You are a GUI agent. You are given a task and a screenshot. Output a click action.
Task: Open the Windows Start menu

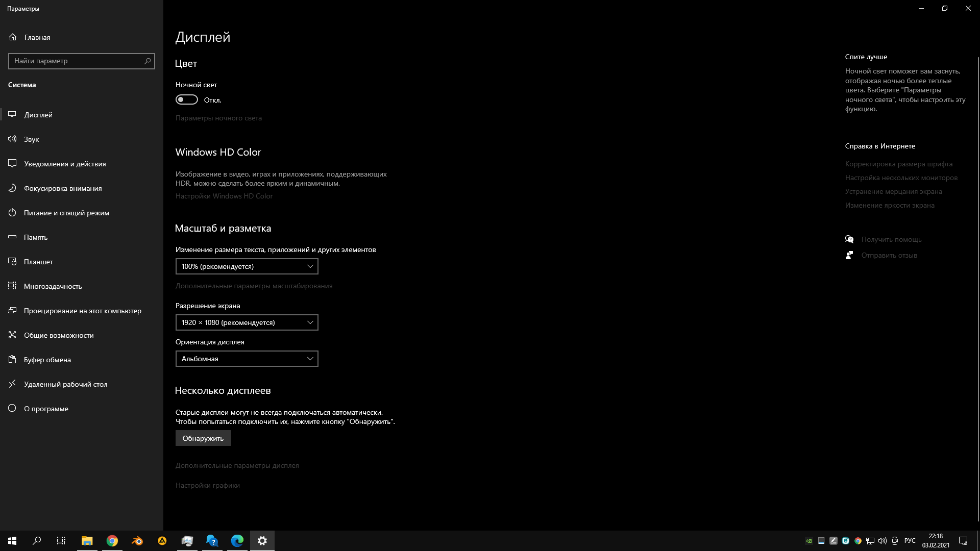(12, 541)
